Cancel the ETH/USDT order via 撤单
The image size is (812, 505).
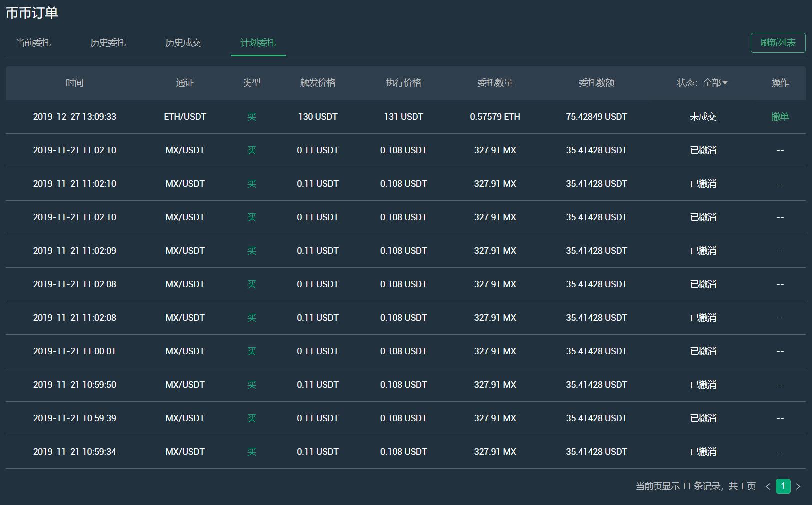[x=780, y=117]
